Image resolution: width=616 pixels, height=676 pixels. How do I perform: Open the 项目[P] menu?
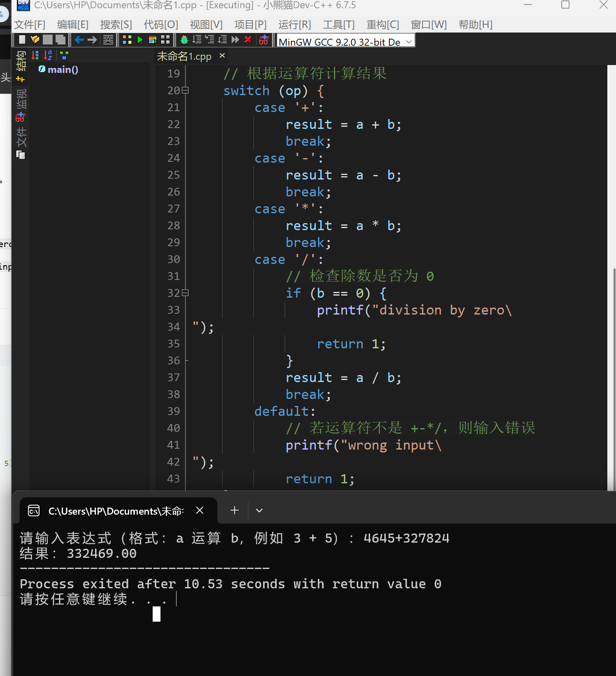[251, 25]
